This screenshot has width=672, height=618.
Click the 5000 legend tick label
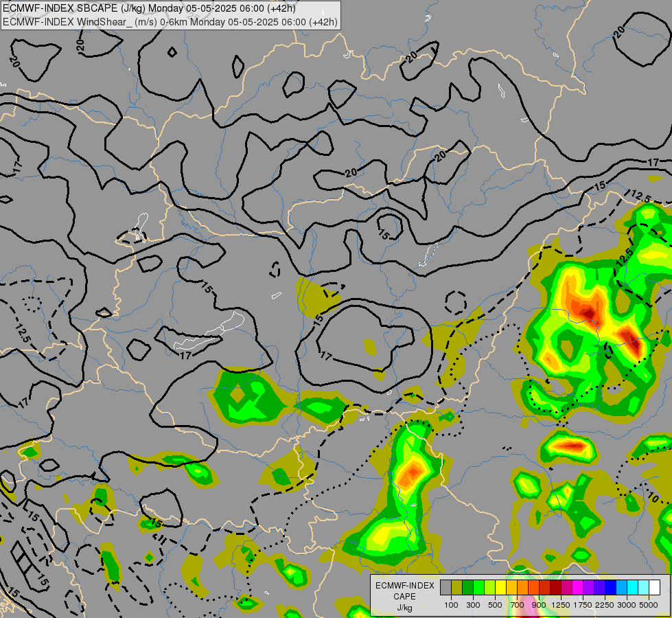pyautogui.click(x=649, y=605)
